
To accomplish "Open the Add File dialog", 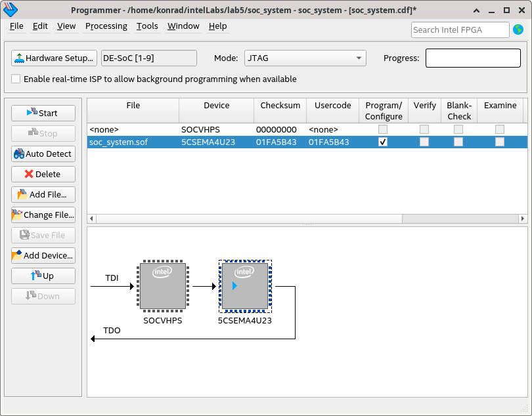I will click(x=43, y=195).
